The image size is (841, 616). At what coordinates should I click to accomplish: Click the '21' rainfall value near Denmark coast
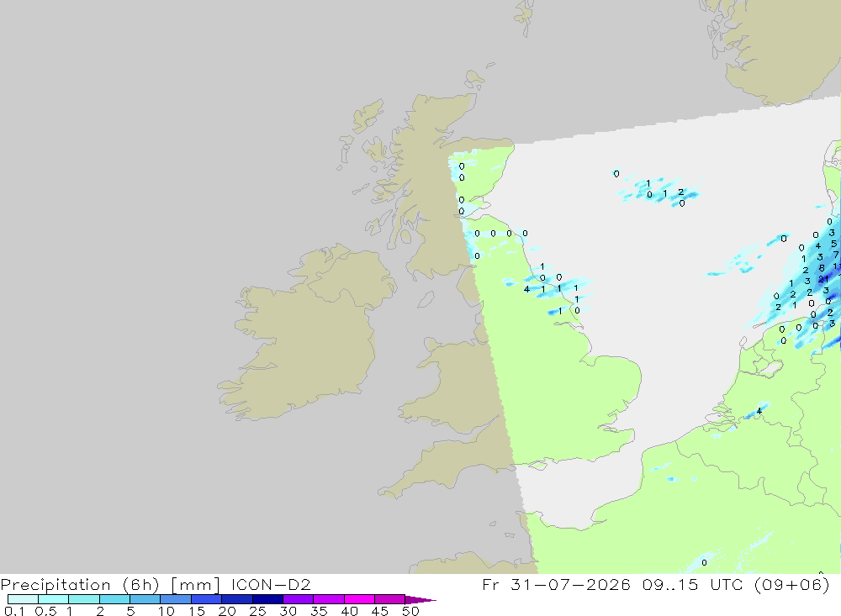point(823,279)
